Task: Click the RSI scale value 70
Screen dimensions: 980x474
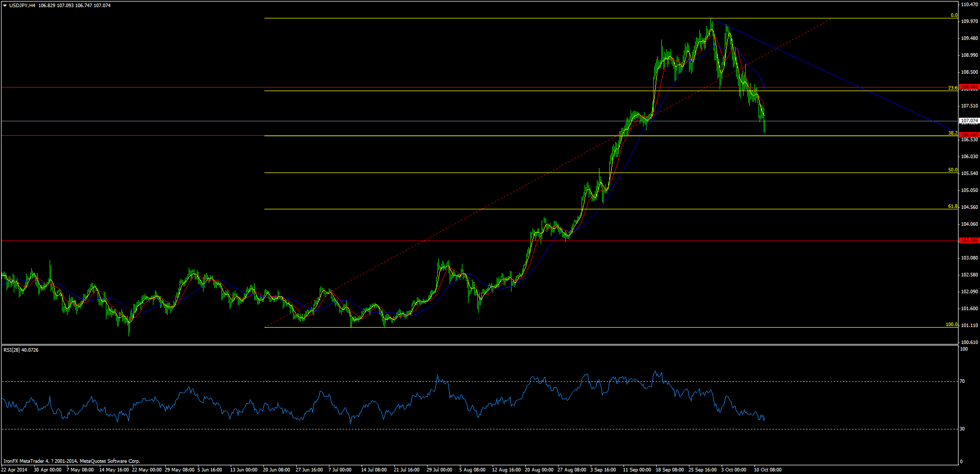Action: [962, 381]
